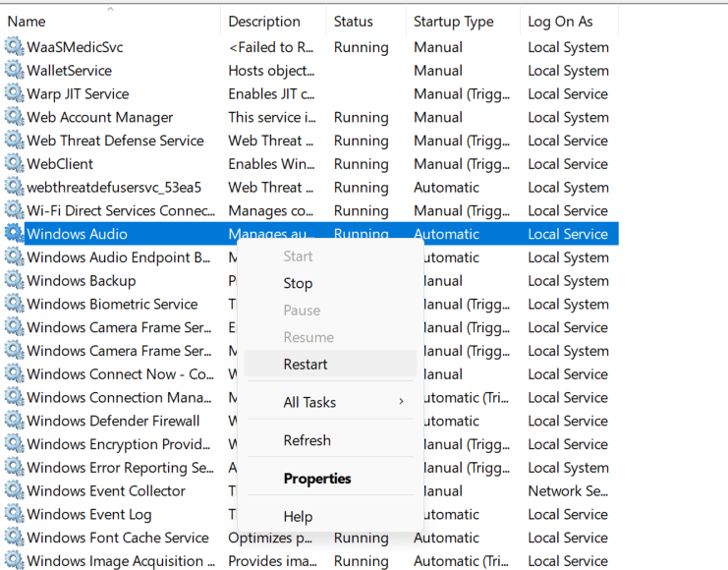Click the gear icon for Windows Connect Now
Image resolution: width=728 pixels, height=570 pixels.
[15, 373]
